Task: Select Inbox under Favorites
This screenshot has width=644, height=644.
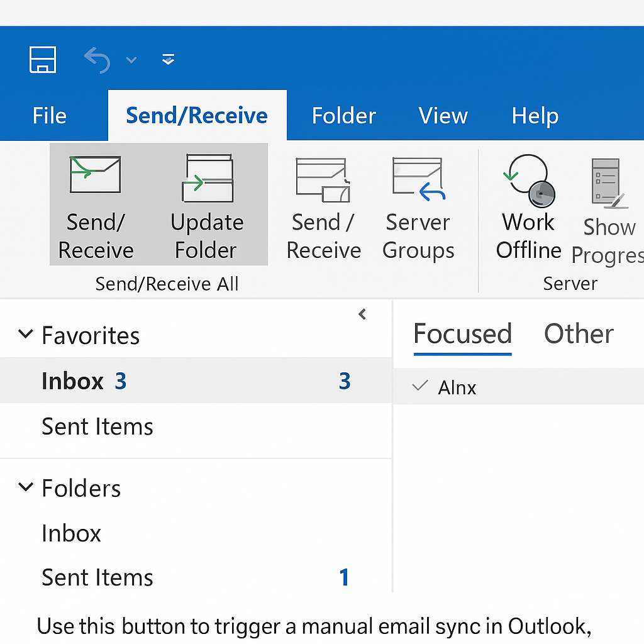Action: (196, 380)
